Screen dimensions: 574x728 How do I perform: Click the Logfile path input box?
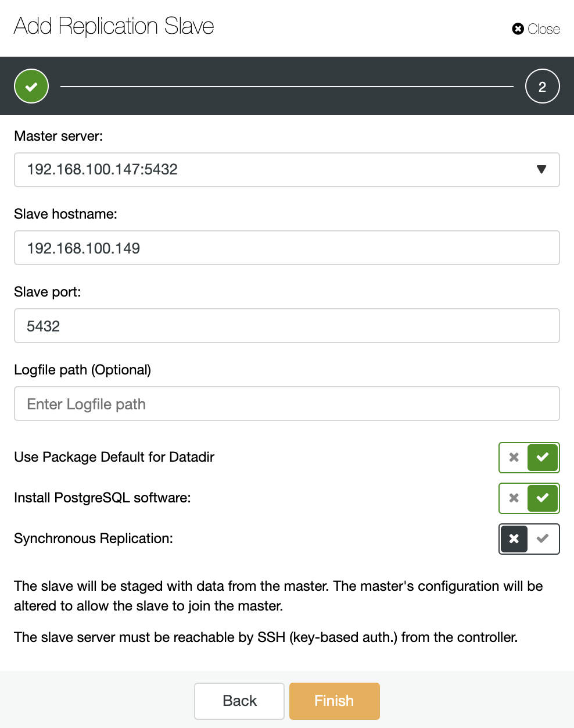(x=287, y=404)
